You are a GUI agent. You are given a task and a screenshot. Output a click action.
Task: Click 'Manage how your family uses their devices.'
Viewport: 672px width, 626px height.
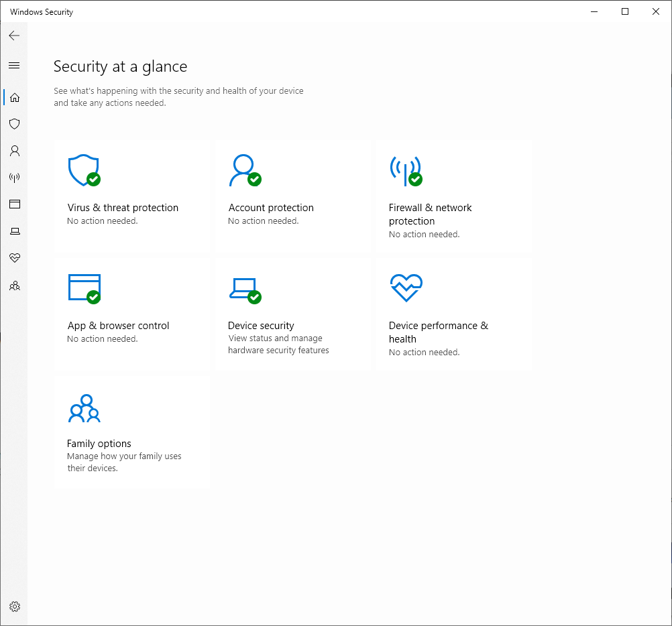pos(124,462)
